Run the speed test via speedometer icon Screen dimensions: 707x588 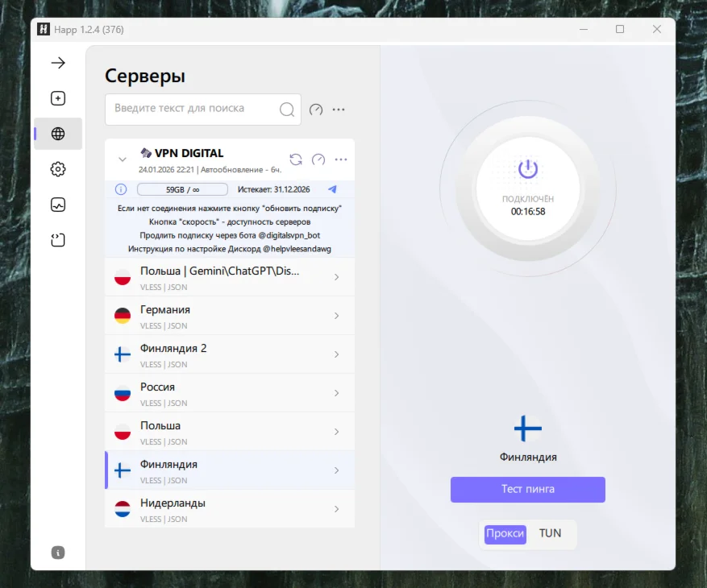315,109
